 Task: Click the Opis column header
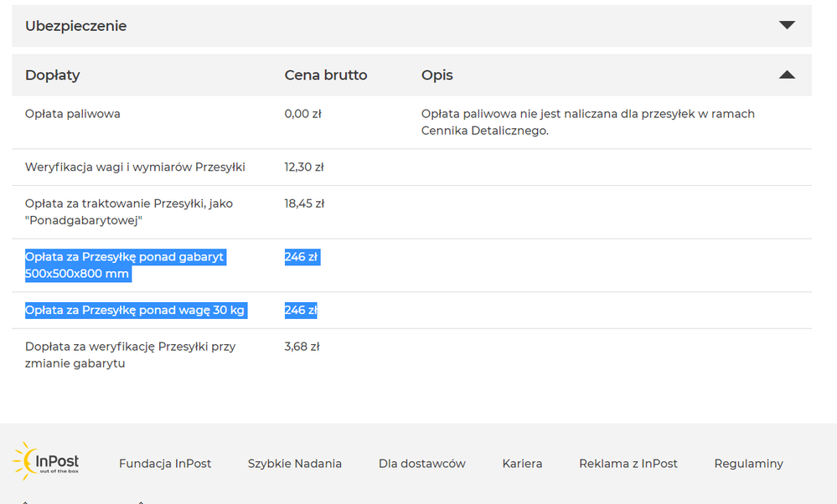437,75
